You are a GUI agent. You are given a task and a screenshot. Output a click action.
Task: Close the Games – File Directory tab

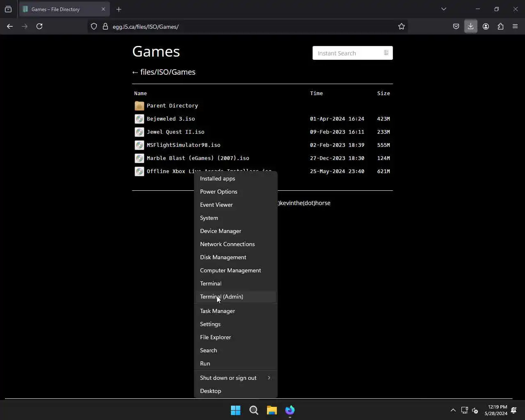pos(103,9)
